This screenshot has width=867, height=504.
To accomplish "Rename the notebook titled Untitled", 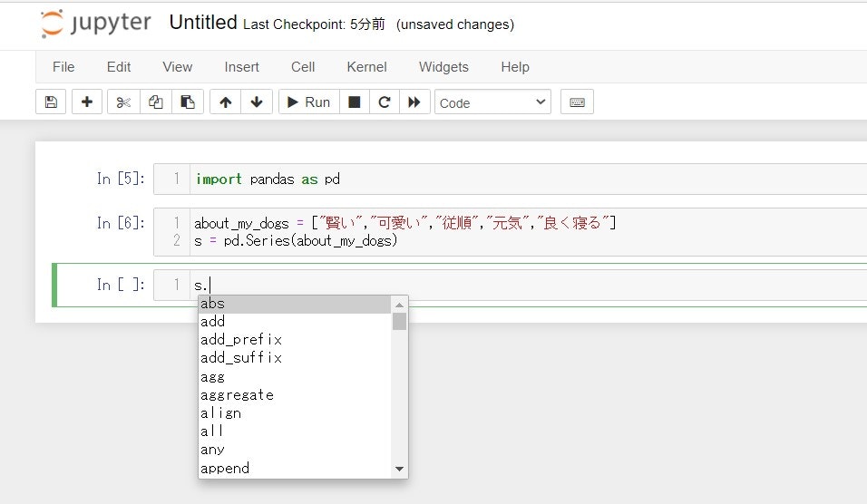I will coord(203,22).
